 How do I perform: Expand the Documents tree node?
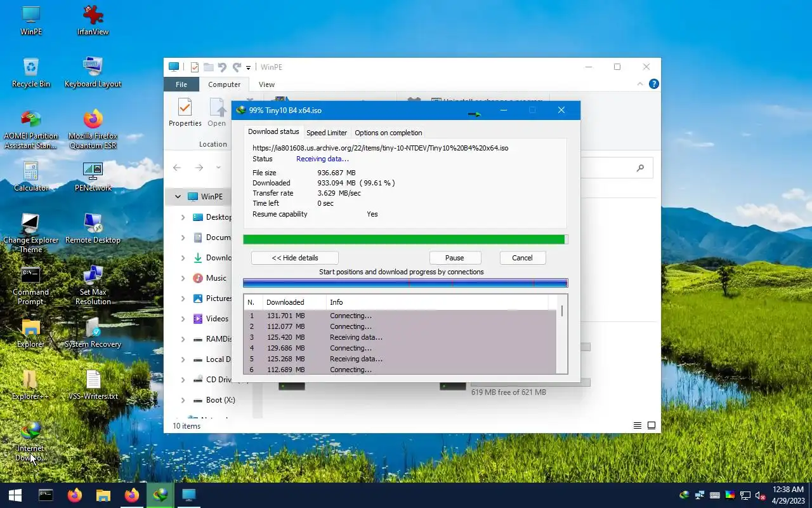(x=183, y=237)
